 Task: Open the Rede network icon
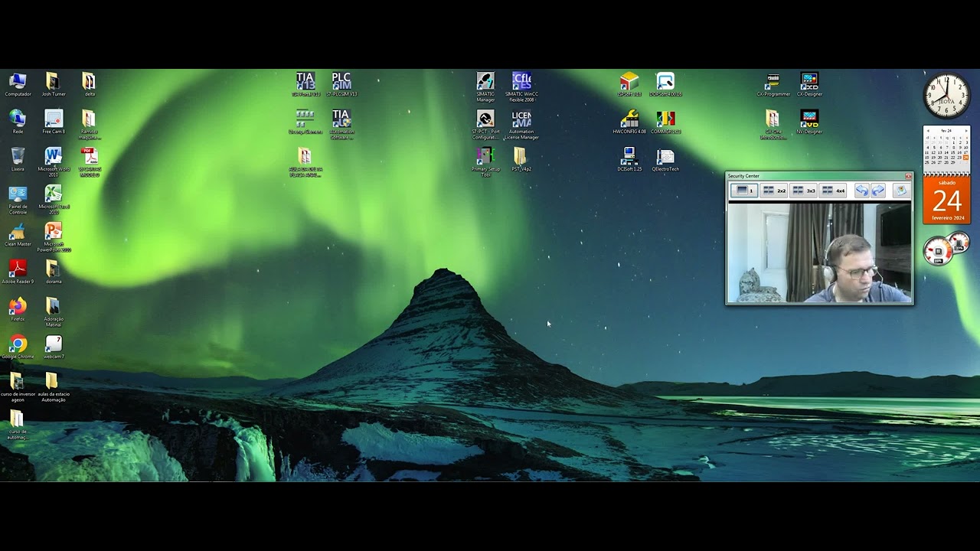[18, 122]
